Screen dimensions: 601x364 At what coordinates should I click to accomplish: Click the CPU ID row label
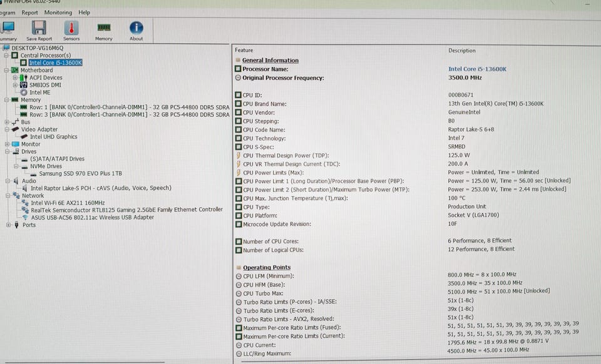pos(252,95)
